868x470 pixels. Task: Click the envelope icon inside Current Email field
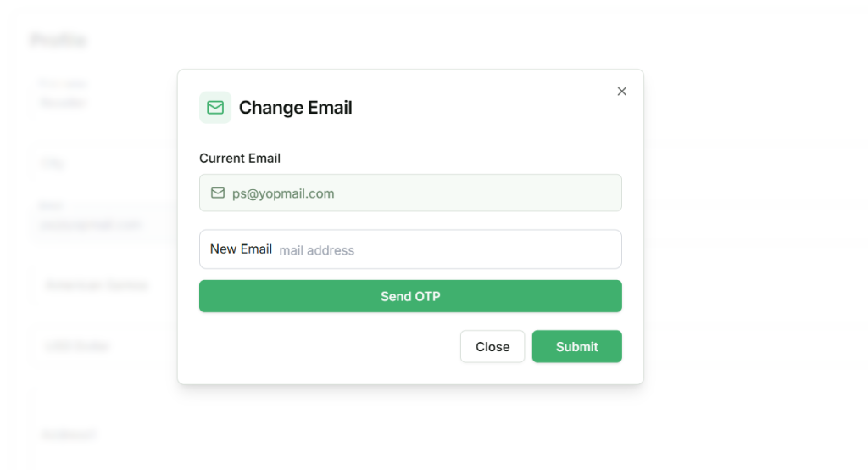(218, 193)
